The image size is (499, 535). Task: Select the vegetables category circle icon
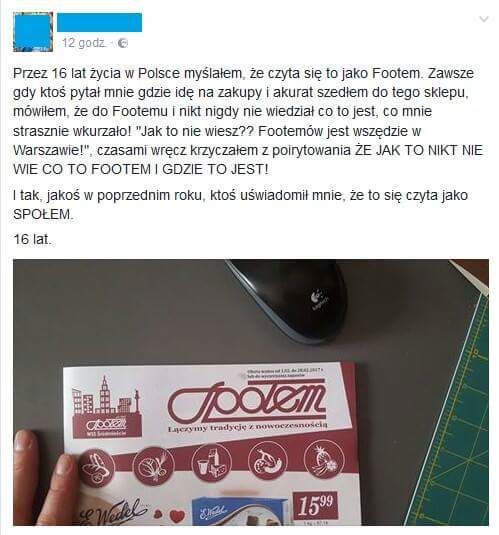click(x=153, y=465)
